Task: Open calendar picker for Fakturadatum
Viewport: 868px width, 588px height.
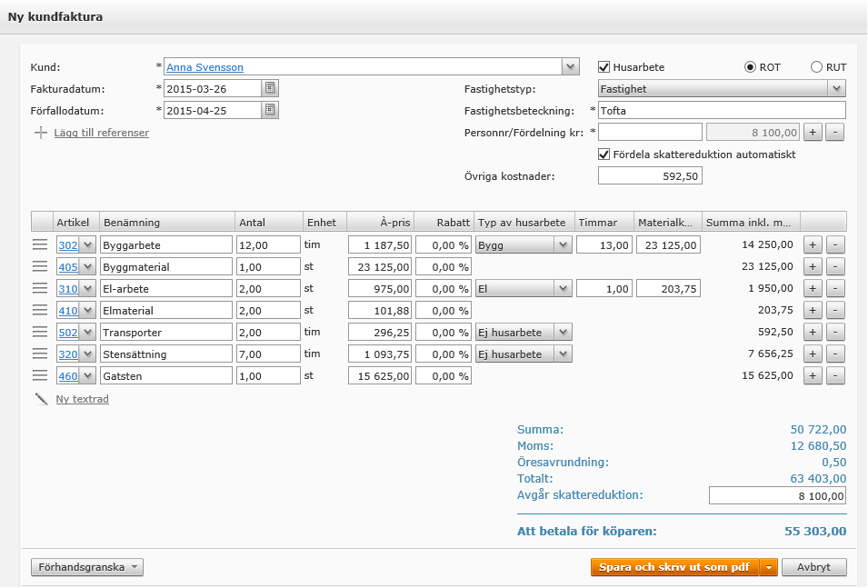Action: (x=270, y=88)
